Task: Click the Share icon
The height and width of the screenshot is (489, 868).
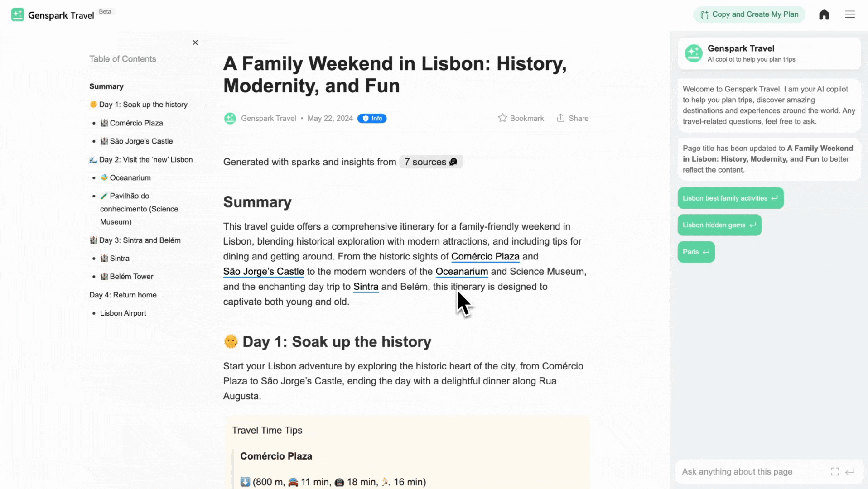Action: tap(561, 118)
